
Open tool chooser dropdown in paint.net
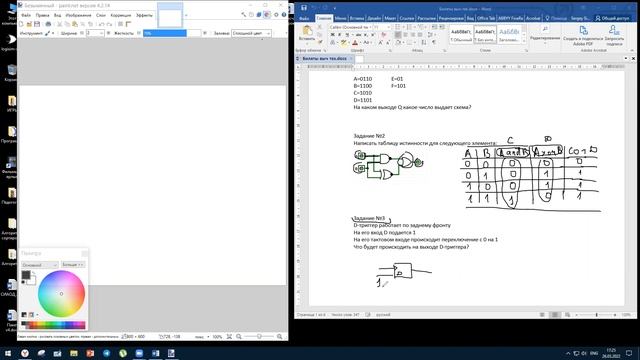click(49, 33)
